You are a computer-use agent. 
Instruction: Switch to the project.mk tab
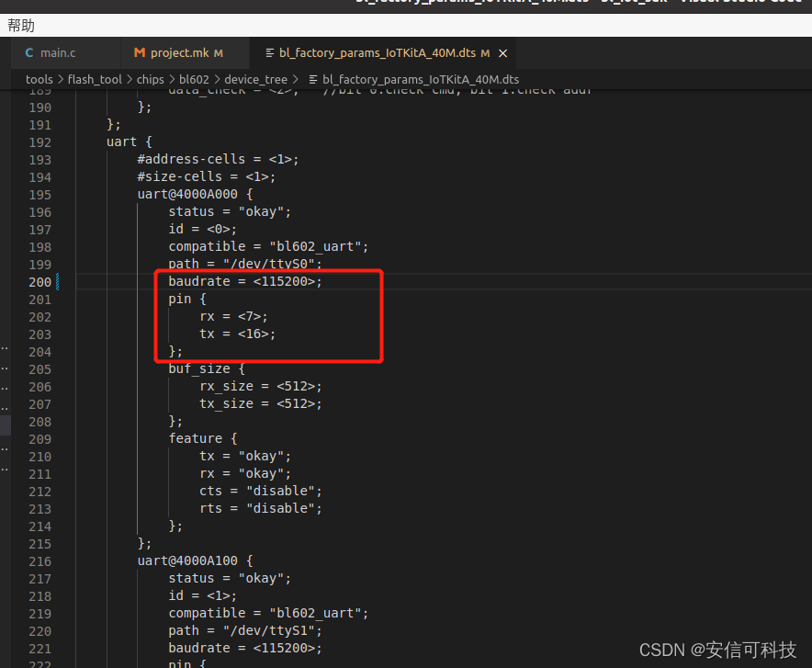pyautogui.click(x=179, y=52)
